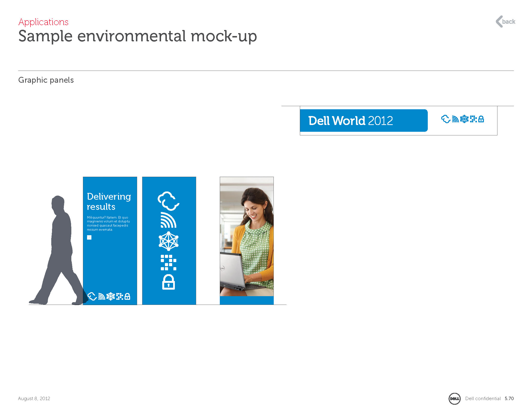Click the walking man silhouette
Image resolution: width=532 pixels, height=411 pixels.
59,250
